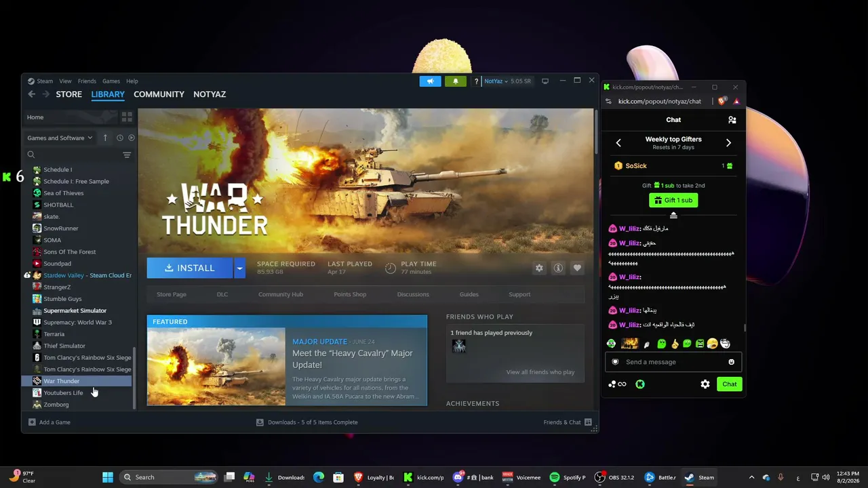Open Downloads manager in Steam footer
Viewport: 868px width, 488px height.
coord(307,422)
